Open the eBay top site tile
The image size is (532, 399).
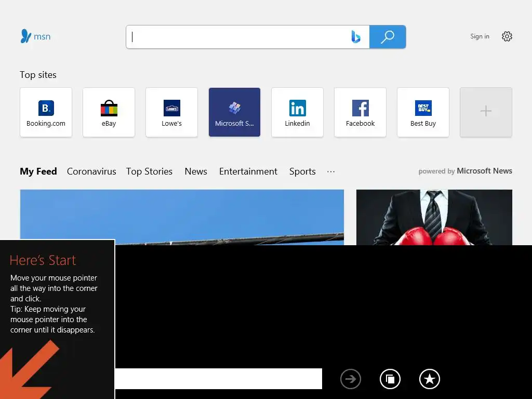coord(109,112)
